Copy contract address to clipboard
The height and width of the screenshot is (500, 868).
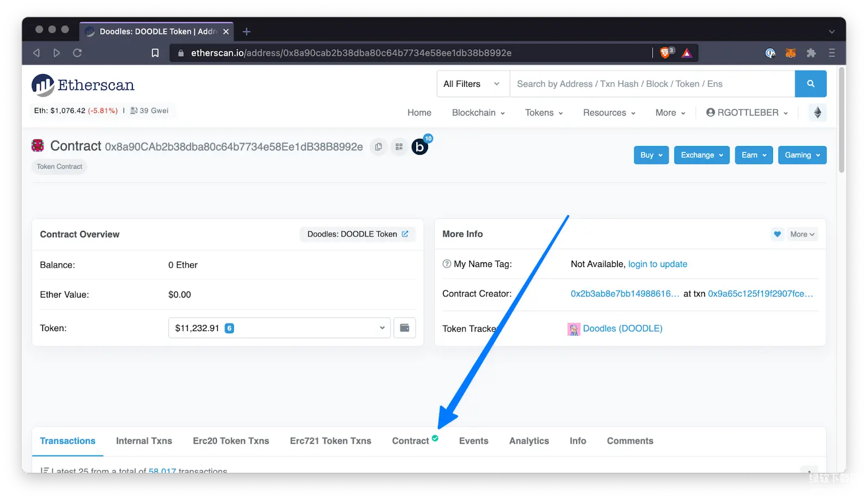pos(378,147)
